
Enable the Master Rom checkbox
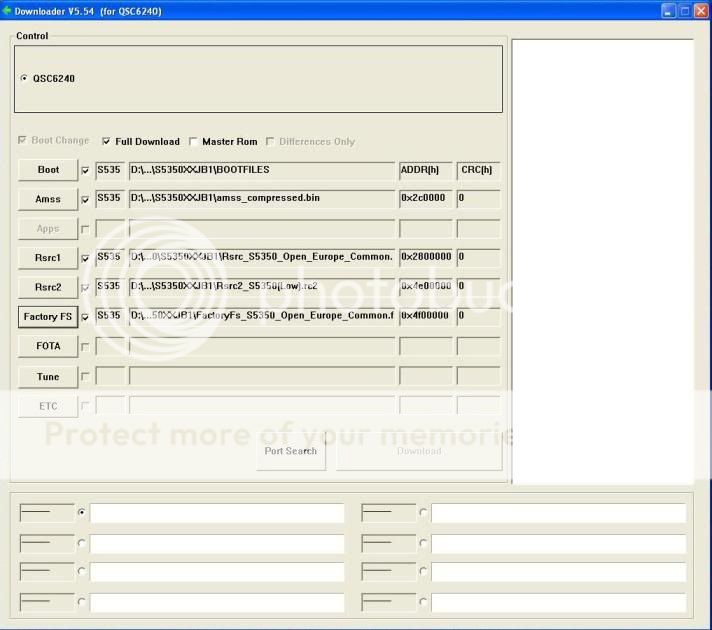tap(193, 142)
